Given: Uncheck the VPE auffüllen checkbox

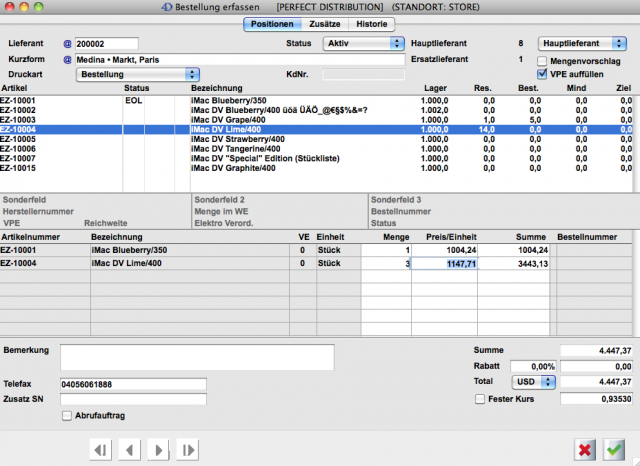Looking at the screenshot, I should click(543, 74).
